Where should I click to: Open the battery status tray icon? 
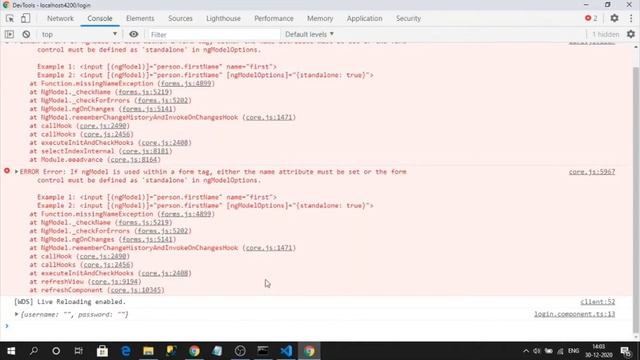click(x=549, y=351)
